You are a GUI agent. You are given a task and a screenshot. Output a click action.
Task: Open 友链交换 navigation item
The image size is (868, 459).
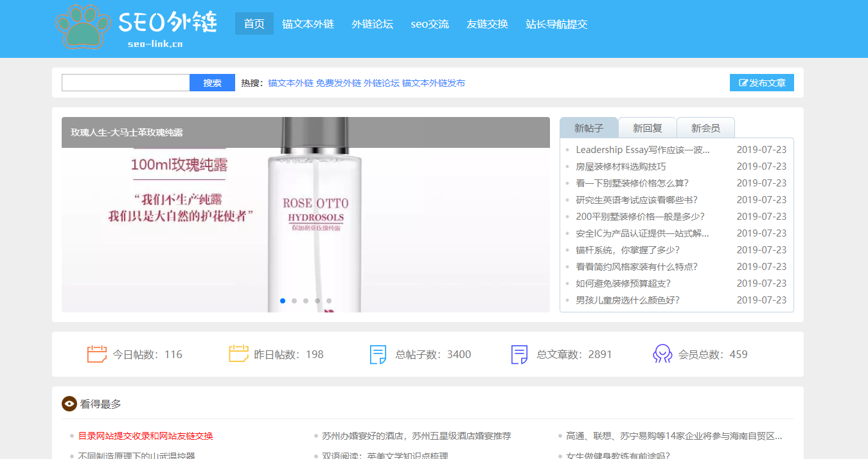click(x=487, y=24)
